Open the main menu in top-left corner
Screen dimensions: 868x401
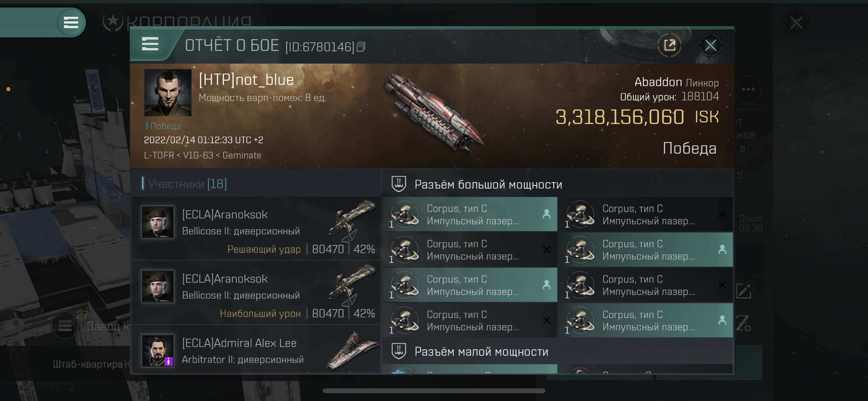click(x=71, y=23)
